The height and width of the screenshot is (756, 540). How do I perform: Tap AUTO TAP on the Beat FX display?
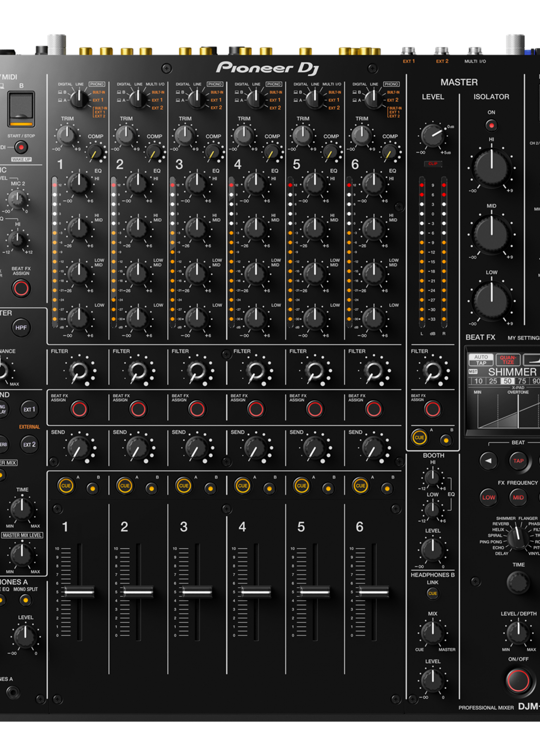coord(481,360)
